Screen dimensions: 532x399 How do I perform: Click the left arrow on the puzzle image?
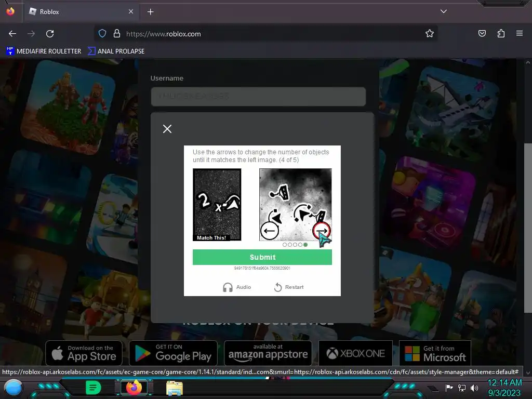click(x=270, y=231)
